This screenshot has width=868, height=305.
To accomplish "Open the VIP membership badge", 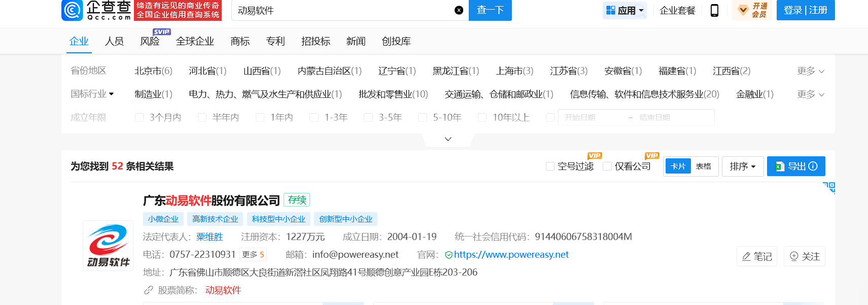I will coord(752,10).
